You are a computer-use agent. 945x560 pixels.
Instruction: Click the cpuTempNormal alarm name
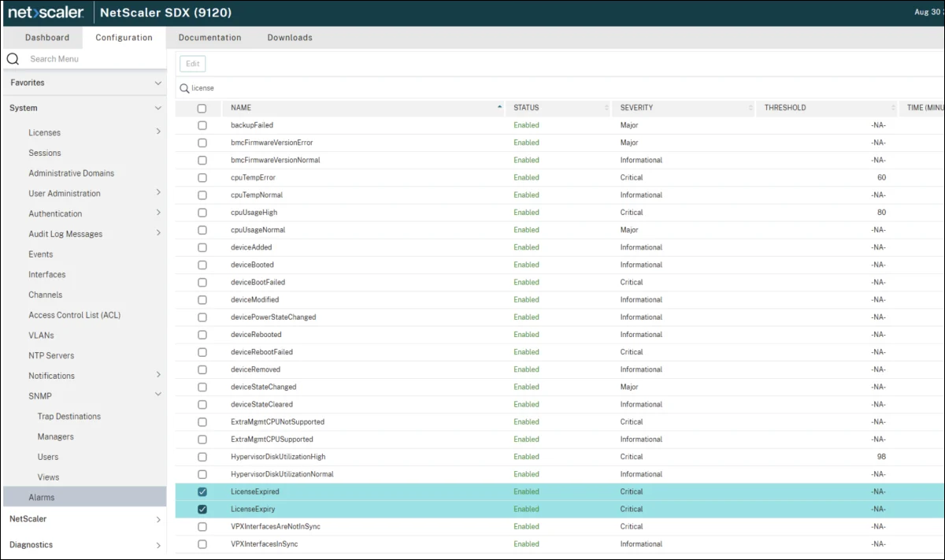tap(257, 195)
